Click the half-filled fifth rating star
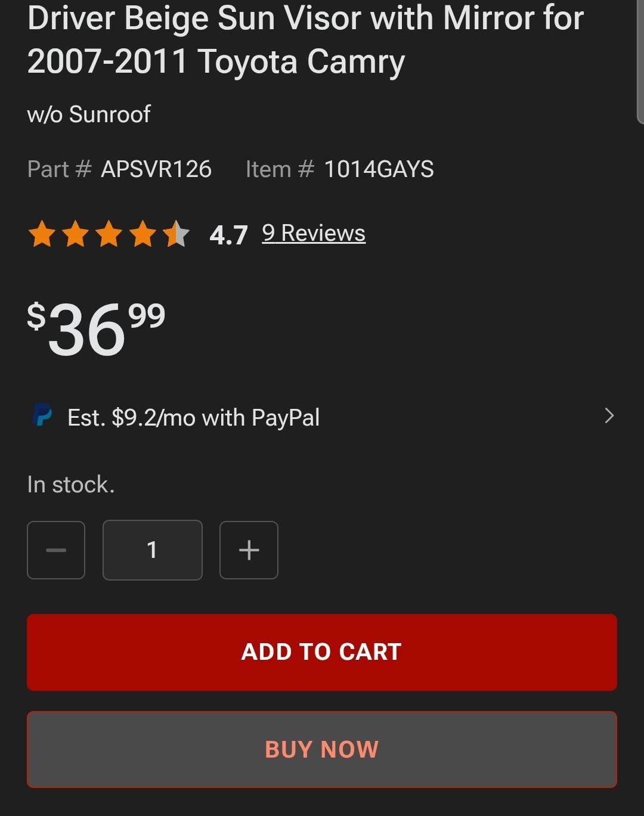This screenshot has width=644, height=816. [x=177, y=234]
